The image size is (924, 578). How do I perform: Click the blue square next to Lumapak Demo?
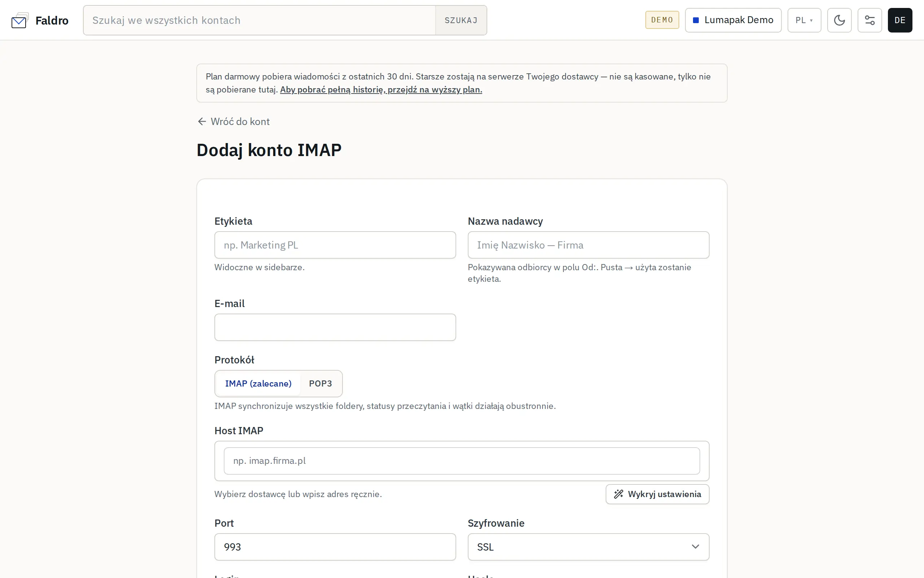[696, 20]
